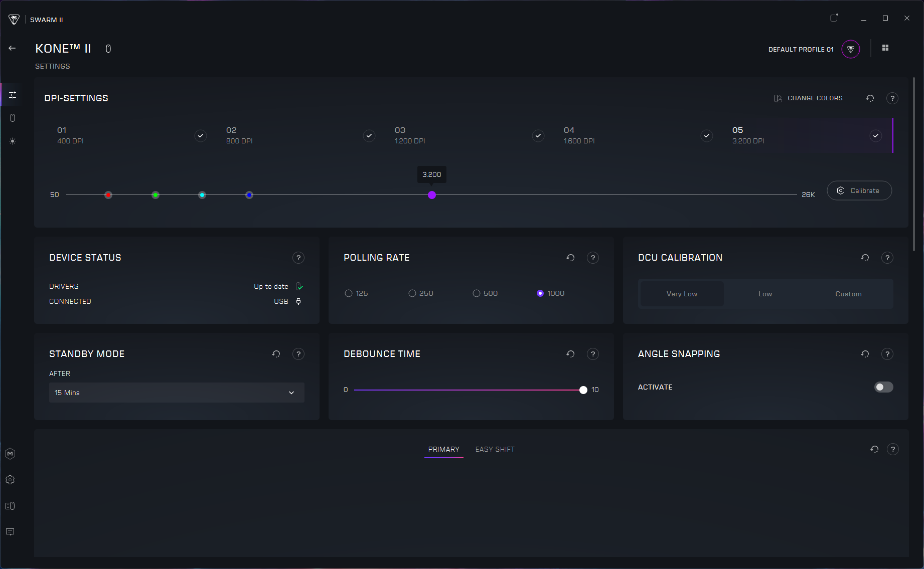Switch to the Easy Shift tab
The width and height of the screenshot is (924, 569).
point(495,449)
